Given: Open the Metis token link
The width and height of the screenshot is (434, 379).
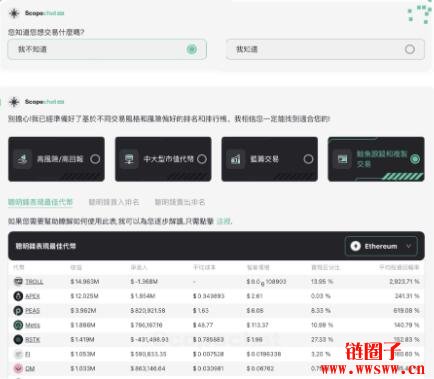Looking at the screenshot, I should click(x=33, y=325).
